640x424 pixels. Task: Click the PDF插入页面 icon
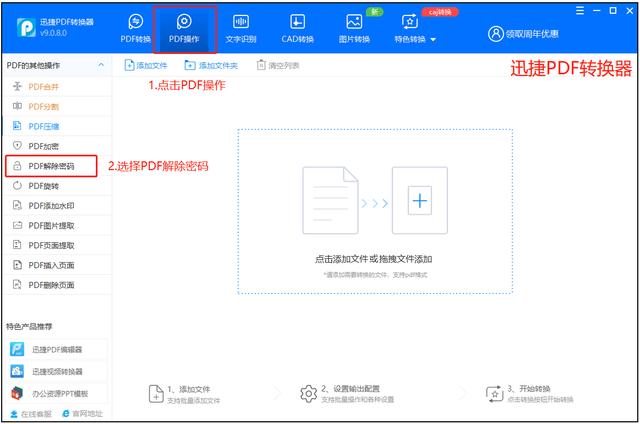coord(17,265)
